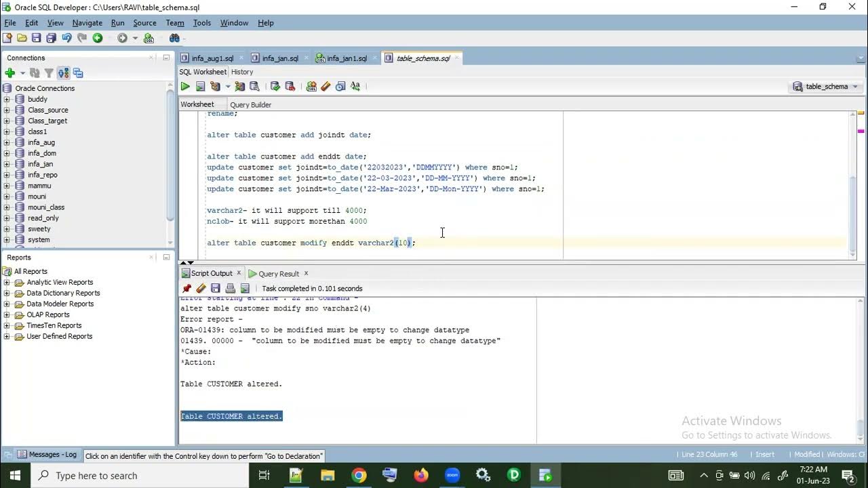Select the mouni_class connection
Viewport: 868px width, 488px height.
(x=46, y=207)
